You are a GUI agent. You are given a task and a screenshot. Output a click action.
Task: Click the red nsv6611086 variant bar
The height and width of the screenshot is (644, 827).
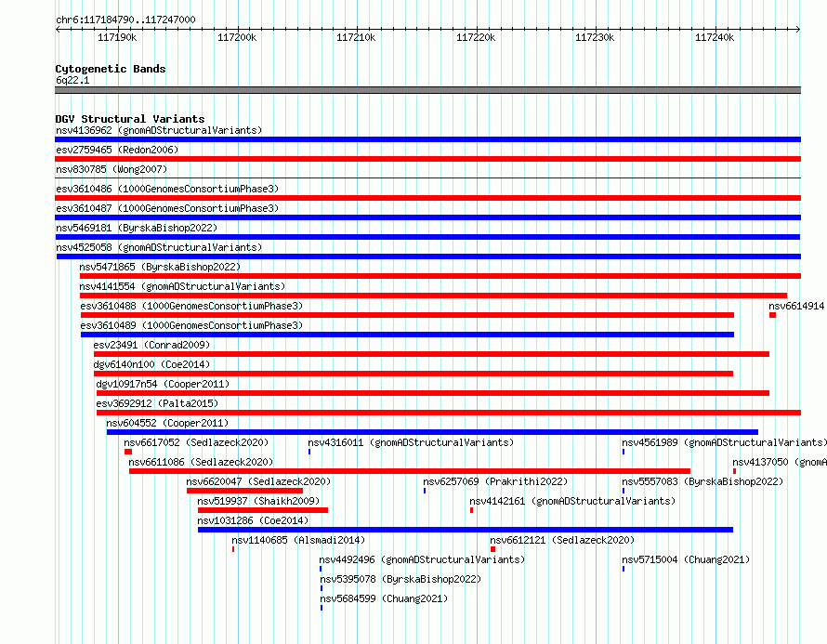click(x=410, y=471)
